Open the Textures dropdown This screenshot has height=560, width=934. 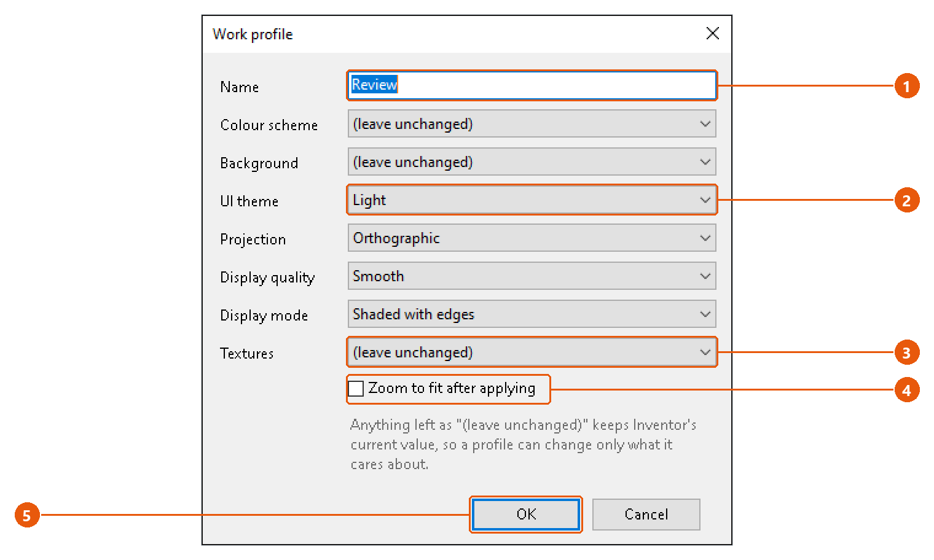(x=532, y=352)
